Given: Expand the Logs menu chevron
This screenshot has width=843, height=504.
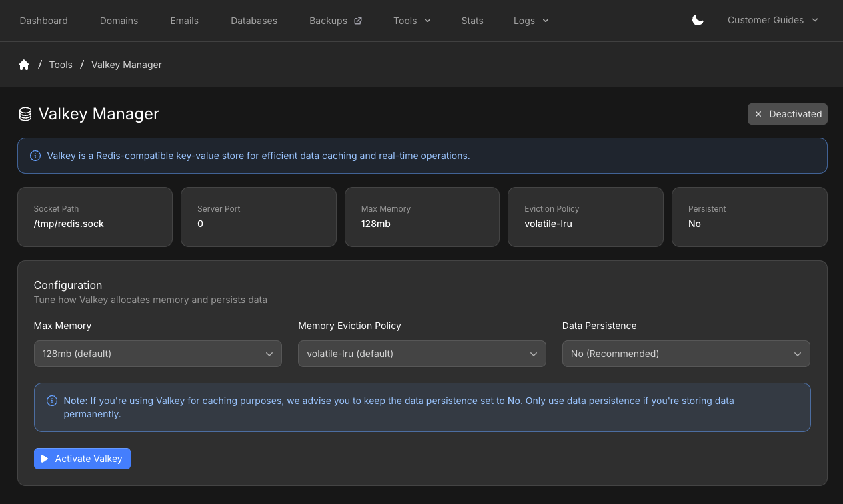Looking at the screenshot, I should click(x=546, y=21).
